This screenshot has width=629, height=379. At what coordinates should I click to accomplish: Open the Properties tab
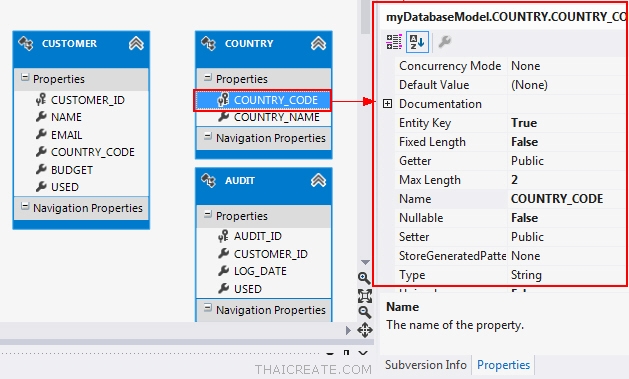tap(503, 365)
